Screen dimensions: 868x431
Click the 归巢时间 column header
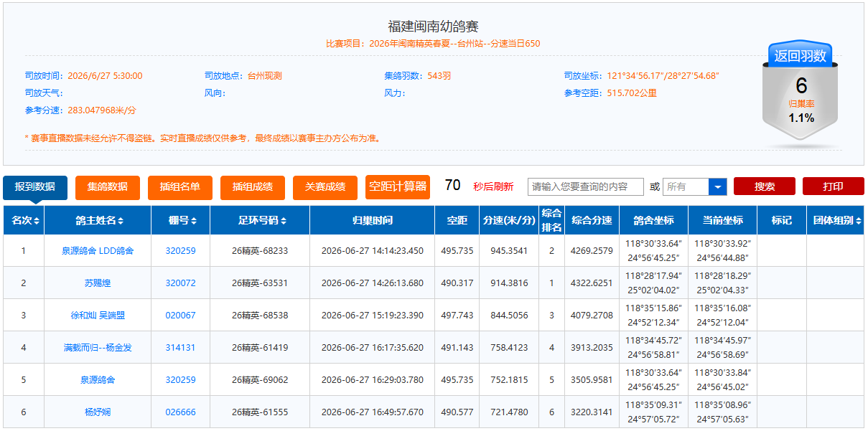pos(373,221)
